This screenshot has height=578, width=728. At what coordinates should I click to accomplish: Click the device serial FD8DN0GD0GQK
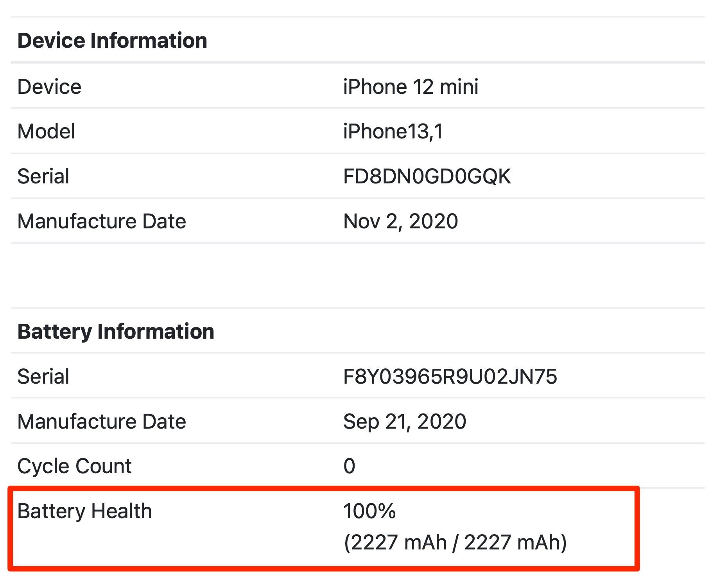tap(427, 176)
